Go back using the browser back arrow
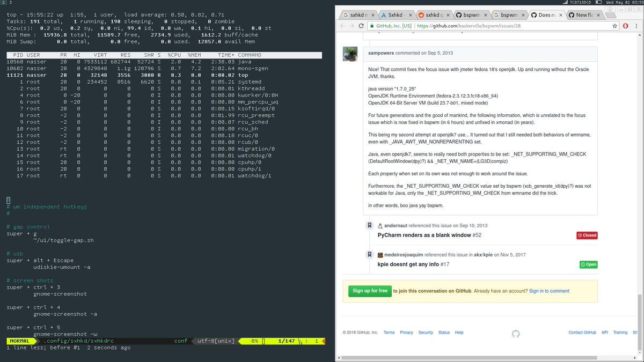Viewport: 644px width, 362px height. (343, 26)
